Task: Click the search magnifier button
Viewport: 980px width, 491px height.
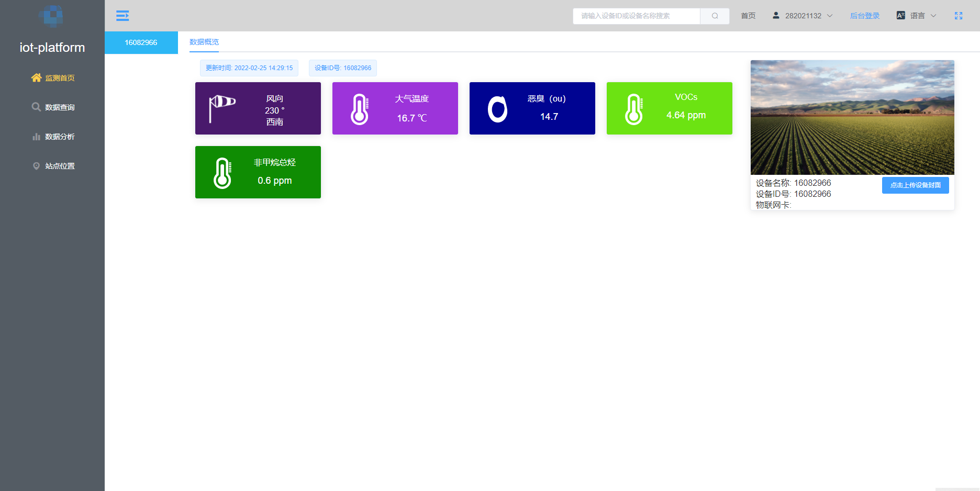Action: (x=715, y=16)
